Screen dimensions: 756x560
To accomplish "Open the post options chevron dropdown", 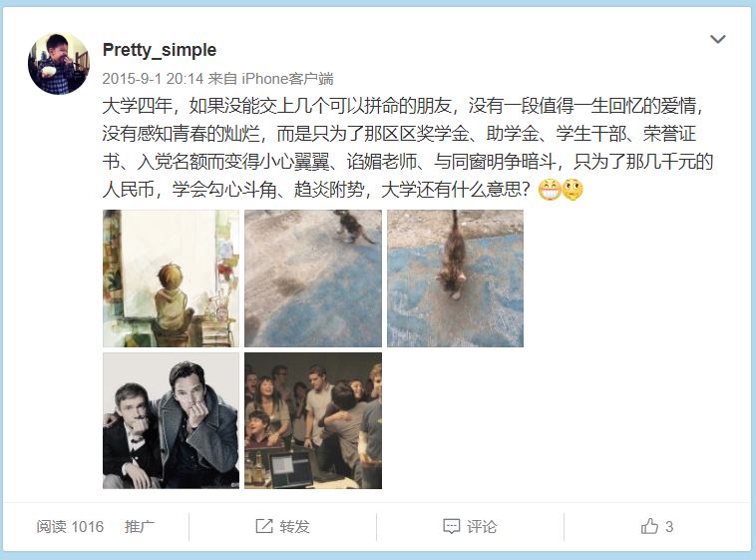I will pos(718,39).
